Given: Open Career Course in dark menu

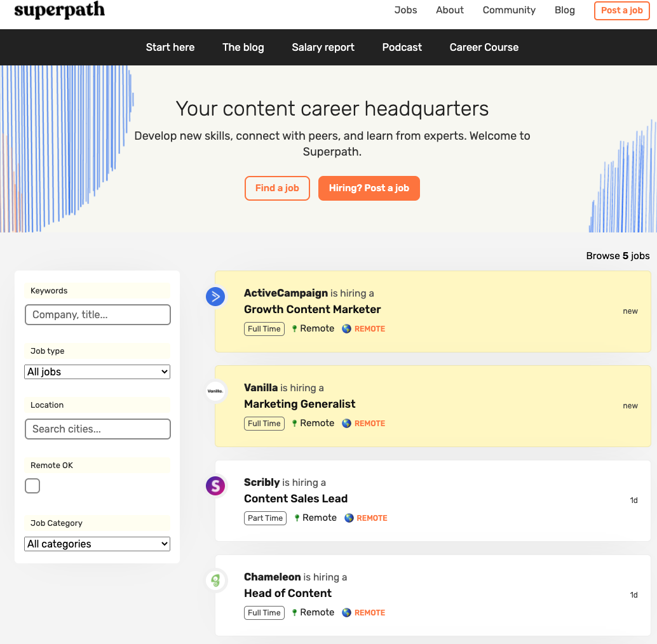Looking at the screenshot, I should (x=484, y=48).
